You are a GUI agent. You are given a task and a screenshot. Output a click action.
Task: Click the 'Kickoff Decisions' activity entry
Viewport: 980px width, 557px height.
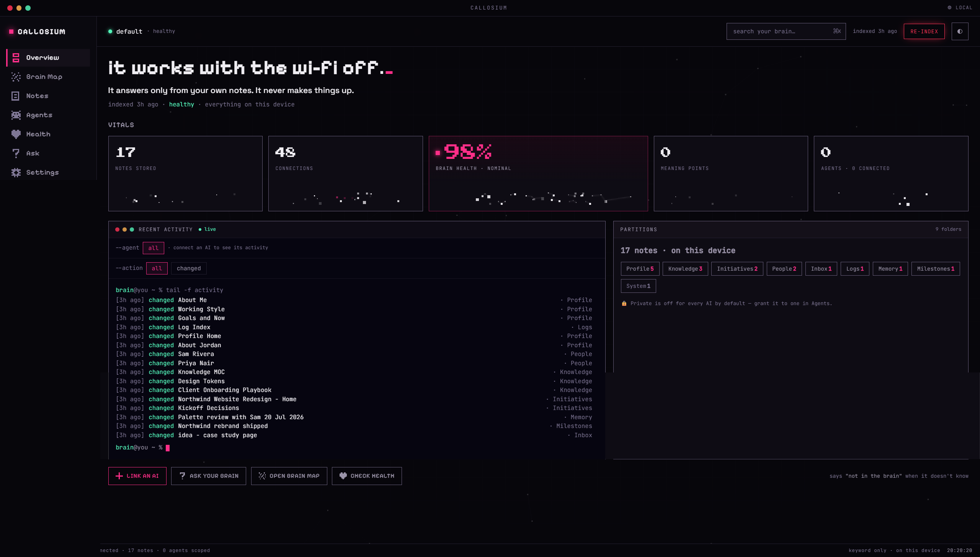(x=354, y=408)
